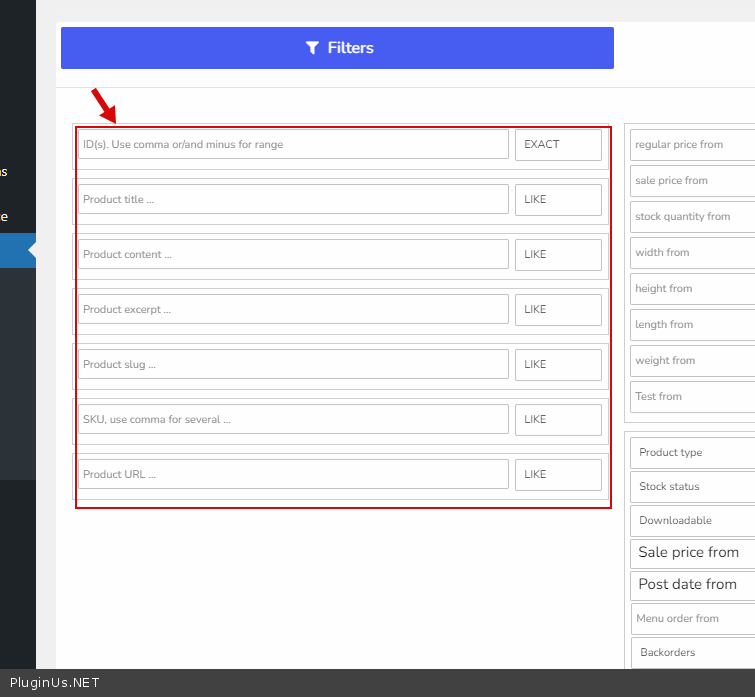Screen dimensions: 755x697
Task: Open the EXACT match-mode dropdown
Action: (558, 144)
